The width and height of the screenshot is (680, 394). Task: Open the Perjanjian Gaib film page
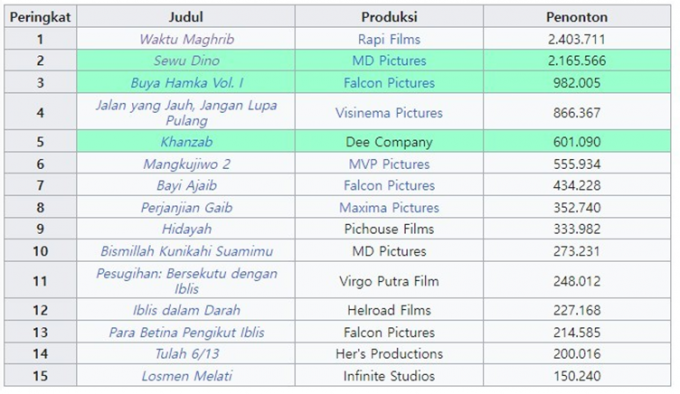[186, 208]
